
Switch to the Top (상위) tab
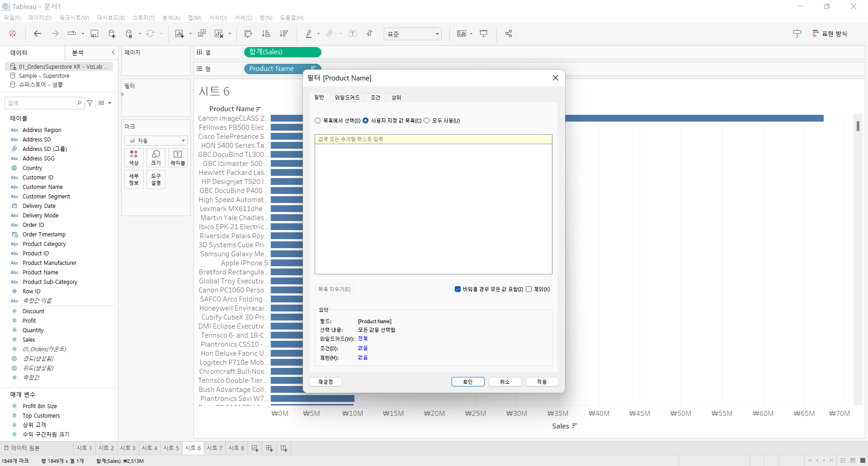[x=396, y=97]
